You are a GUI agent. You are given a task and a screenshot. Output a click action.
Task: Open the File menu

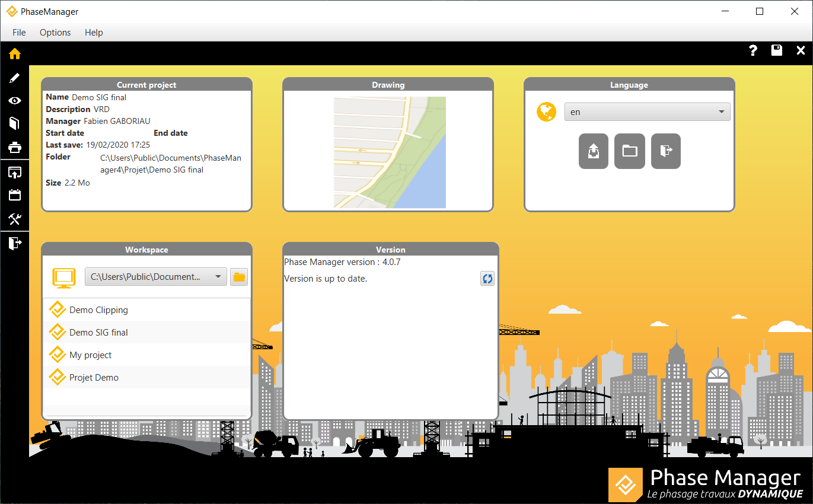[19, 33]
